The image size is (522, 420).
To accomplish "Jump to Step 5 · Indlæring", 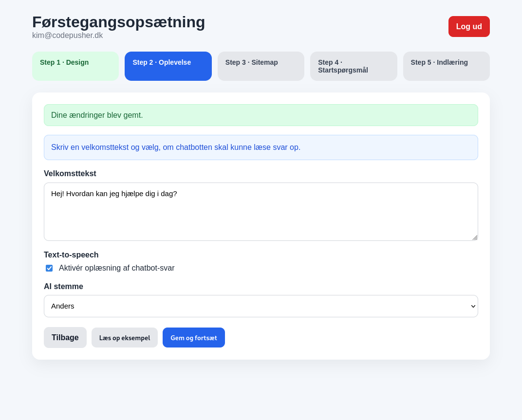I will [446, 66].
